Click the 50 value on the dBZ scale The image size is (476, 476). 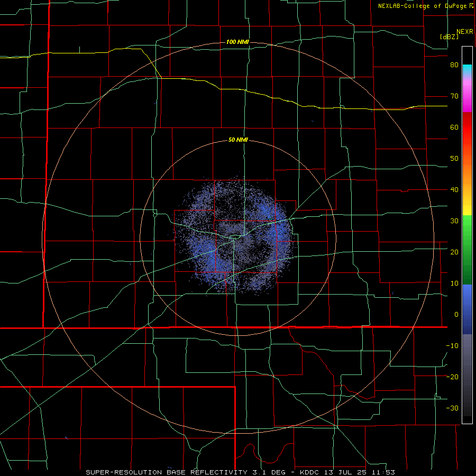(454, 159)
